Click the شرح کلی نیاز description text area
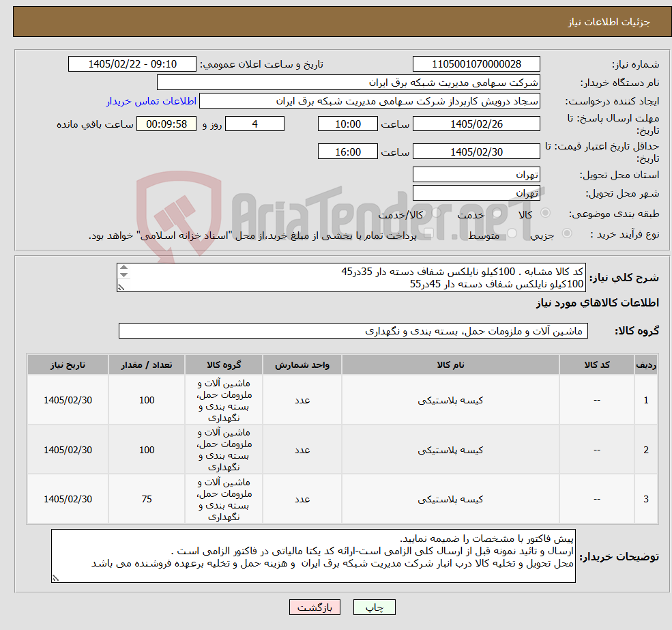This screenshot has width=672, height=630. [x=351, y=278]
